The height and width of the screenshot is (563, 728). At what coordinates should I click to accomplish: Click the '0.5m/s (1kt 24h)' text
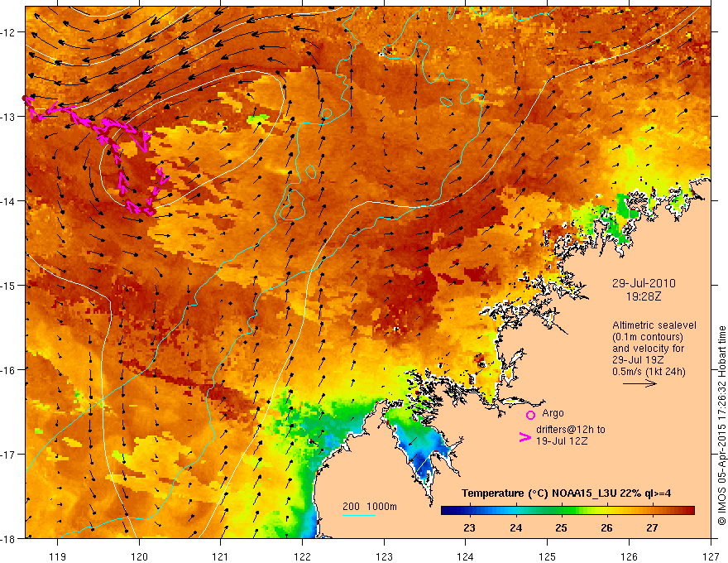click(649, 372)
